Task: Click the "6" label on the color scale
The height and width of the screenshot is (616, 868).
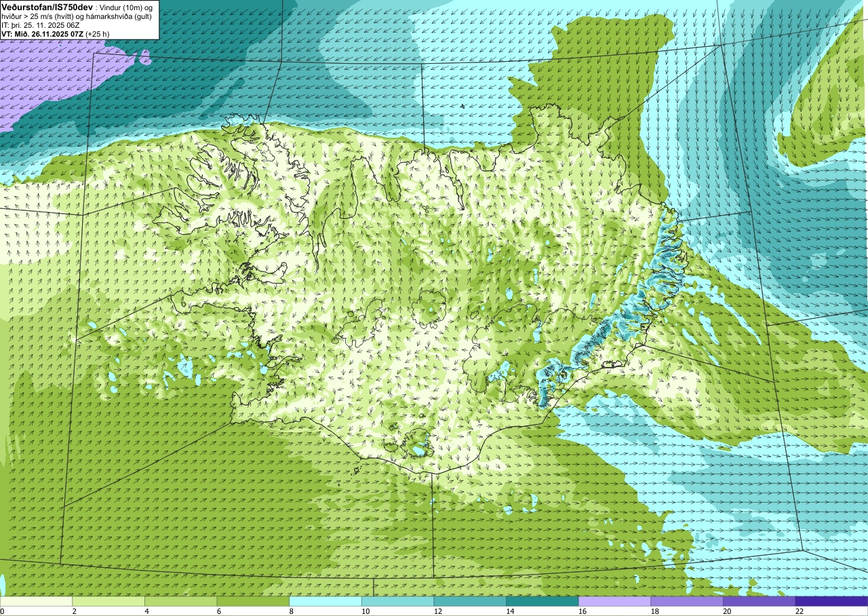Action: 218,611
